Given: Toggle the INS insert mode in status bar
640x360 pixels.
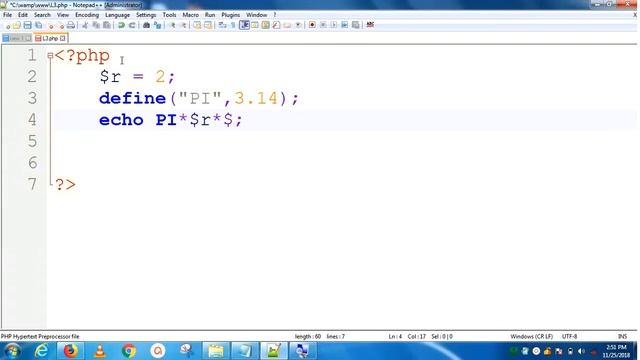Looking at the screenshot, I should [x=622, y=336].
